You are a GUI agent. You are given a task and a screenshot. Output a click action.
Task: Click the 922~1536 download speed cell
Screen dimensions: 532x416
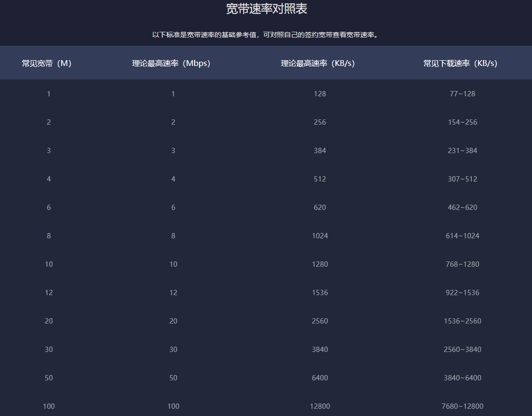tap(462, 293)
